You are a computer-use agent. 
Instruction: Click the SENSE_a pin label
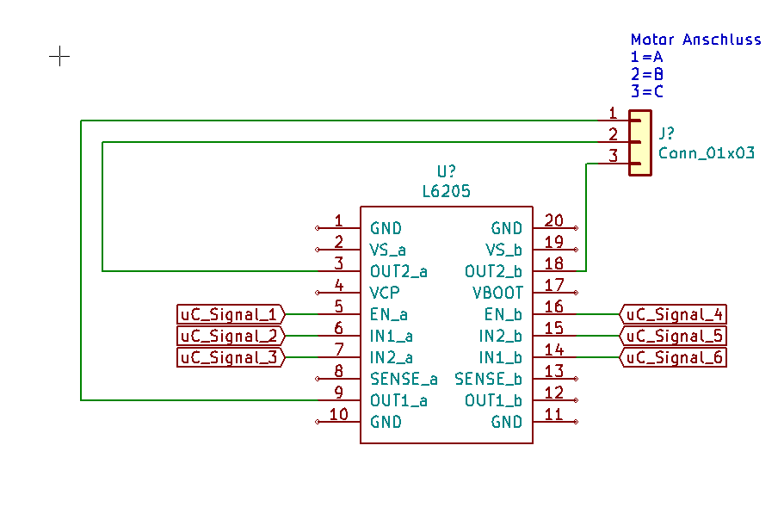pos(404,379)
